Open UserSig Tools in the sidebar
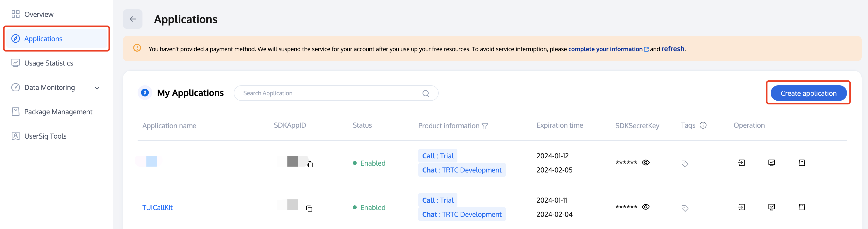Image resolution: width=868 pixels, height=229 pixels. point(45,136)
